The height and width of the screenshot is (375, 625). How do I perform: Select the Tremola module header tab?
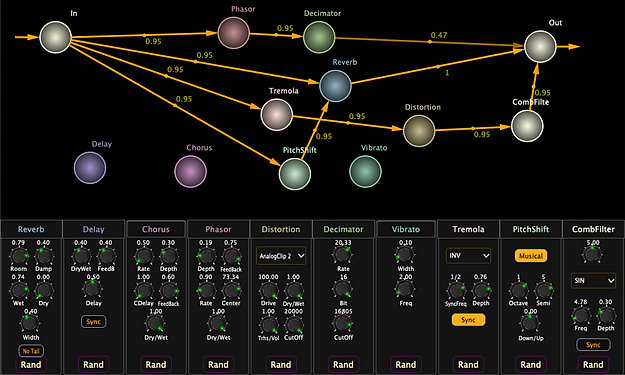click(x=468, y=229)
